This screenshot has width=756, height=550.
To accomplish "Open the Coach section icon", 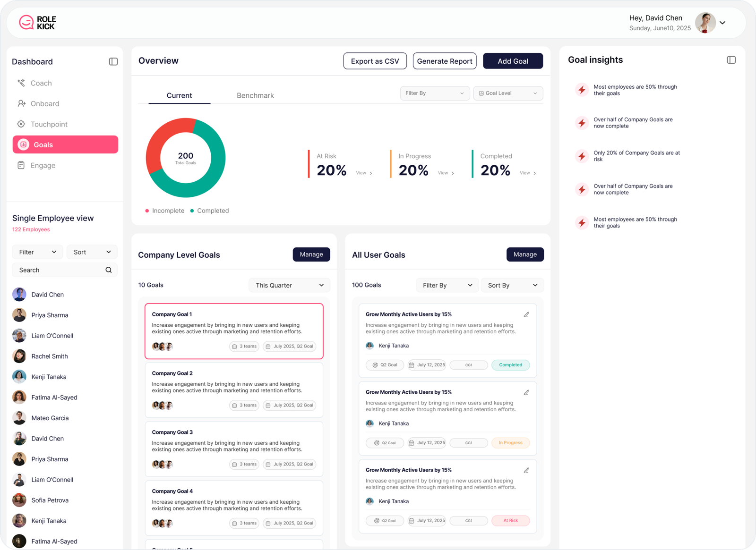I will [x=21, y=83].
